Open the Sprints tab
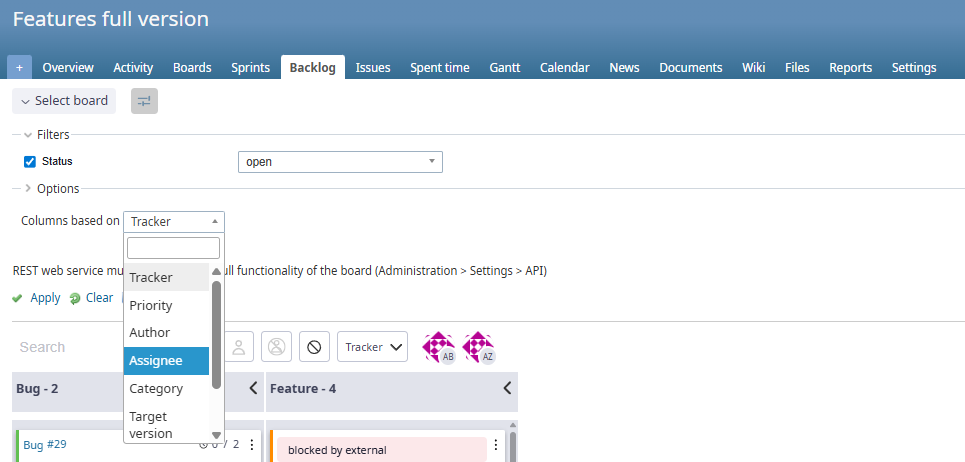 (x=250, y=68)
